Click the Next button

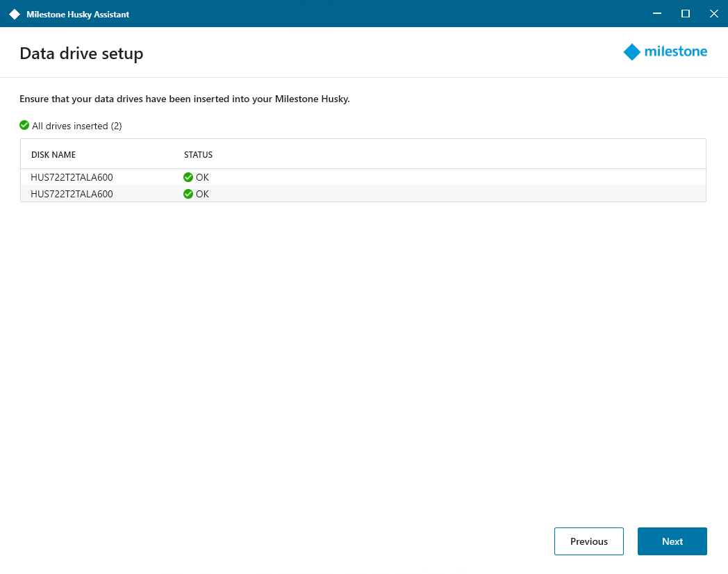(672, 541)
